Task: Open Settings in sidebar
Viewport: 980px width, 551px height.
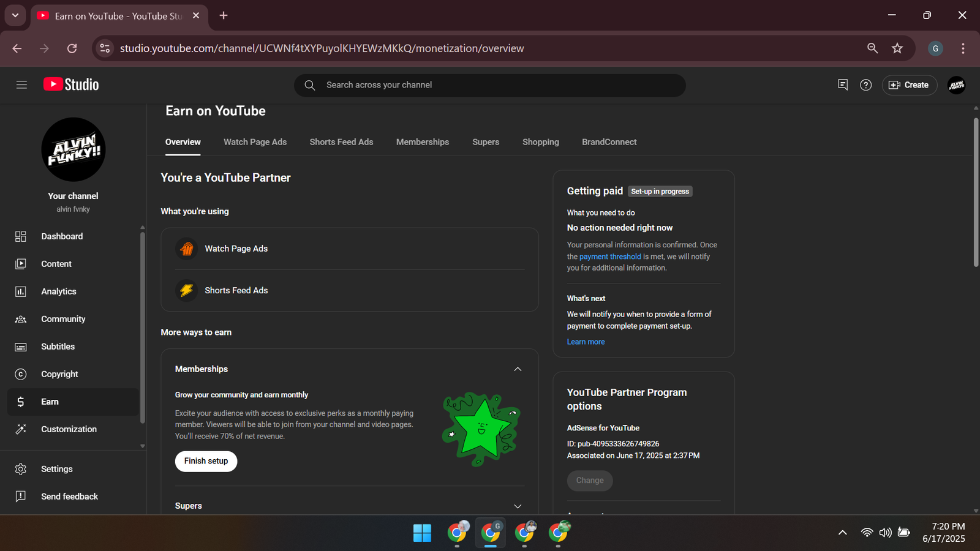Action: coord(73,469)
